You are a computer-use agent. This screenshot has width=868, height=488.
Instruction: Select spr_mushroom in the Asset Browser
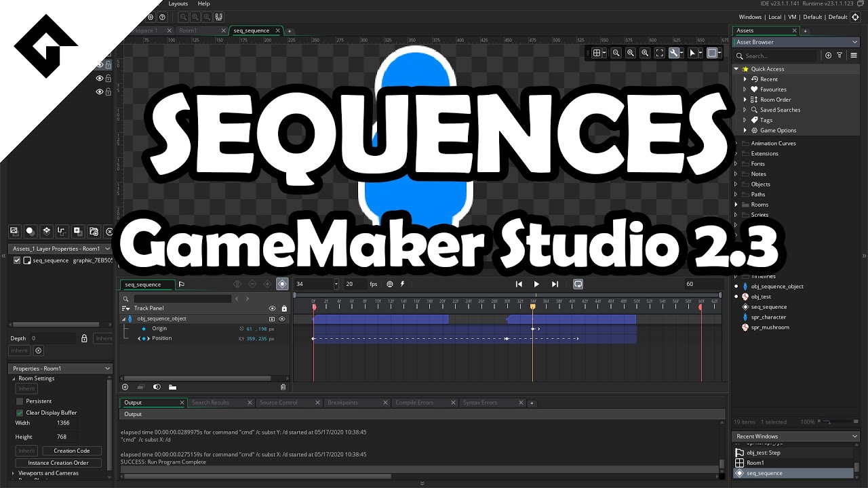(x=770, y=327)
